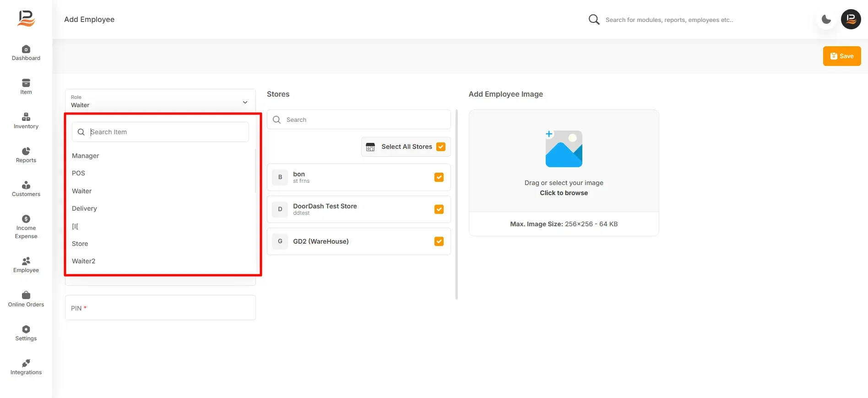Open the Customers section
This screenshot has width=868, height=398.
pos(26,189)
